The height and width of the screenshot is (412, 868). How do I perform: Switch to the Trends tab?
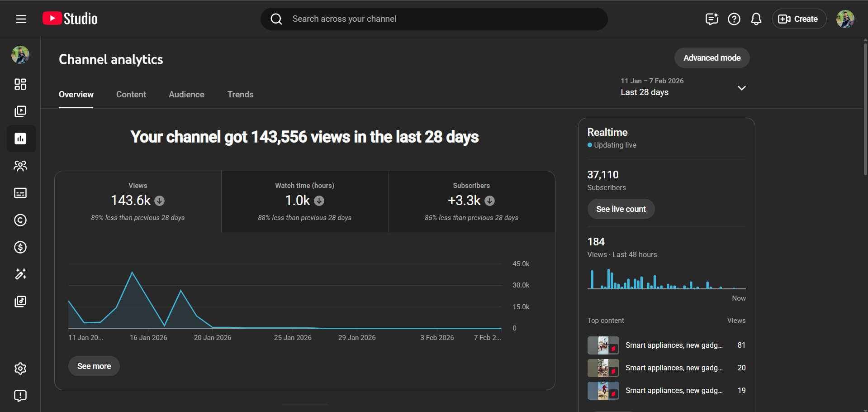(240, 94)
